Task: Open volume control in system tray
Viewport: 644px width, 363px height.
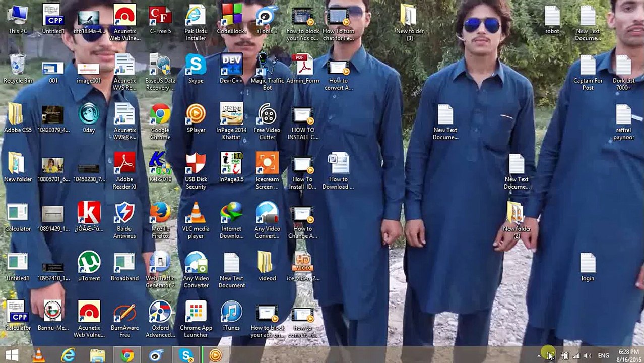Action: [587, 356]
